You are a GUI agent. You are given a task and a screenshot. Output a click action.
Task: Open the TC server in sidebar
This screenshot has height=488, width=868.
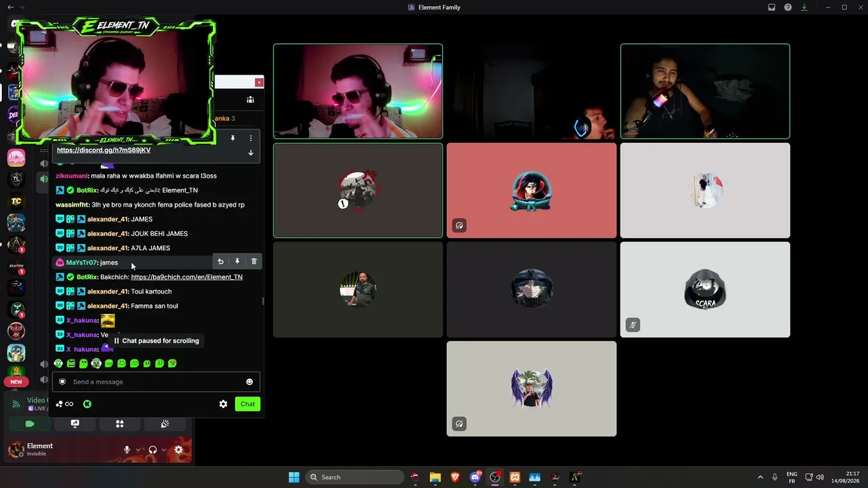pyautogui.click(x=16, y=201)
